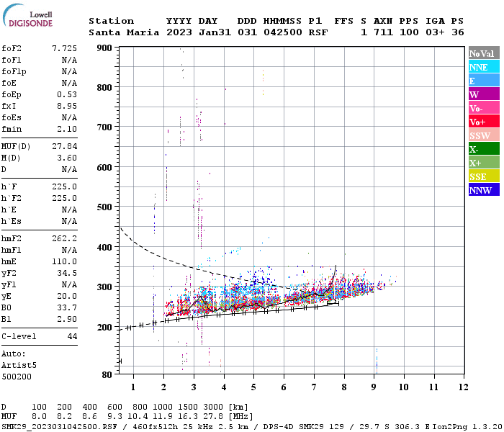The height and width of the screenshot is (432, 504).
Task: Select the Vo- pink legend swatch
Action: [x=484, y=107]
